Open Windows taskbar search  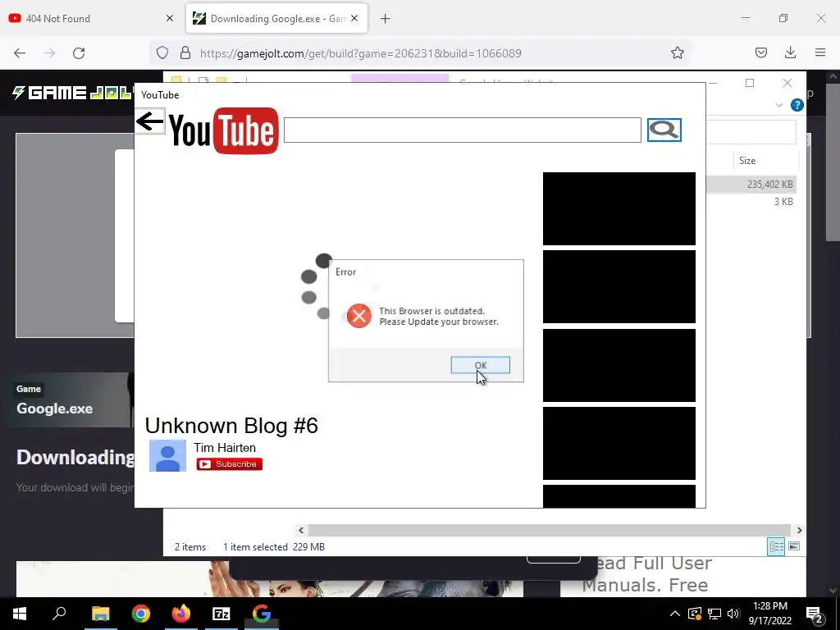[59, 614]
